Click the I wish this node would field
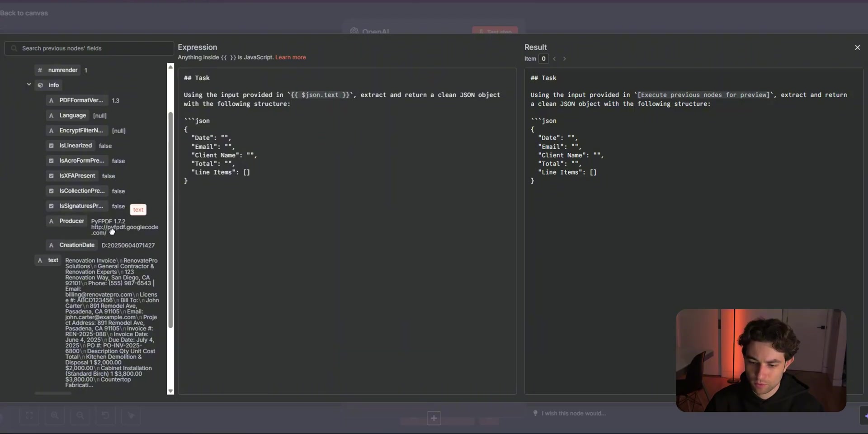The width and height of the screenshot is (868, 434). pos(573,413)
